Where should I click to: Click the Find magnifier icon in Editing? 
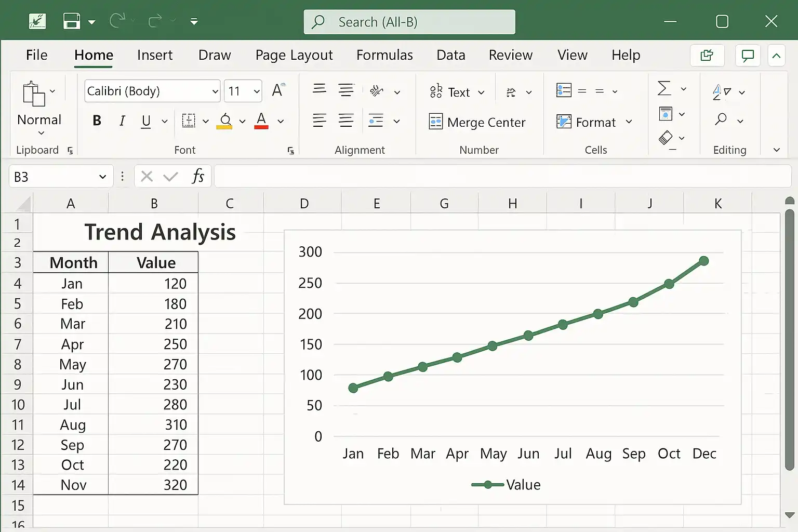[721, 119]
